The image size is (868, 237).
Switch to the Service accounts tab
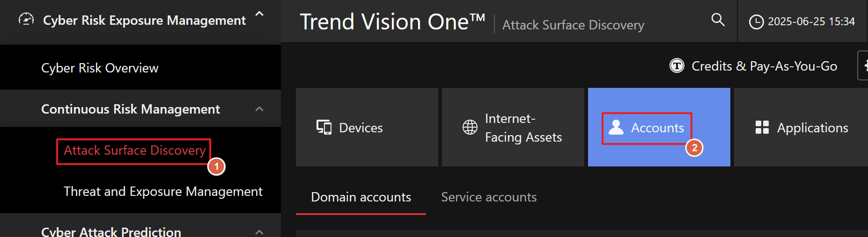point(489,197)
